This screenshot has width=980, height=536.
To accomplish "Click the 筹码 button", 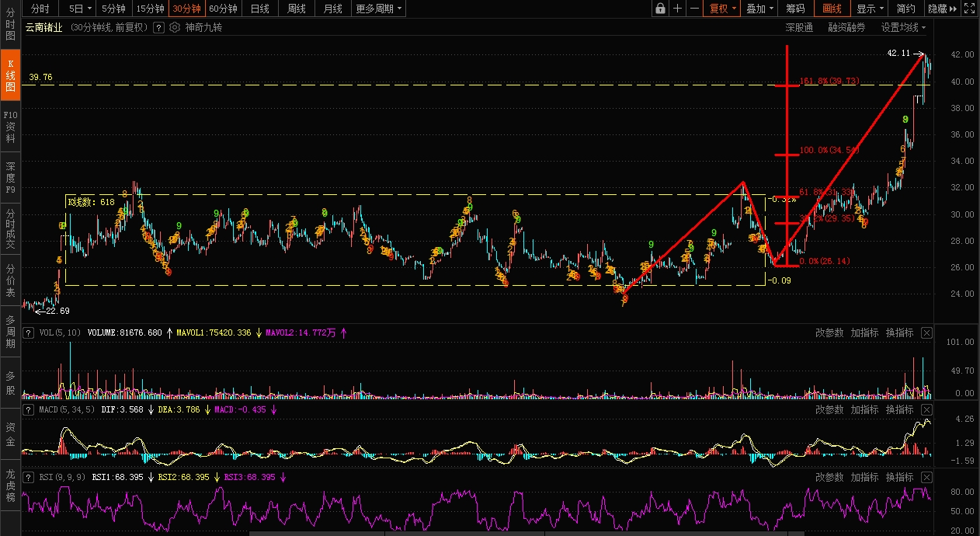I will tap(795, 9).
